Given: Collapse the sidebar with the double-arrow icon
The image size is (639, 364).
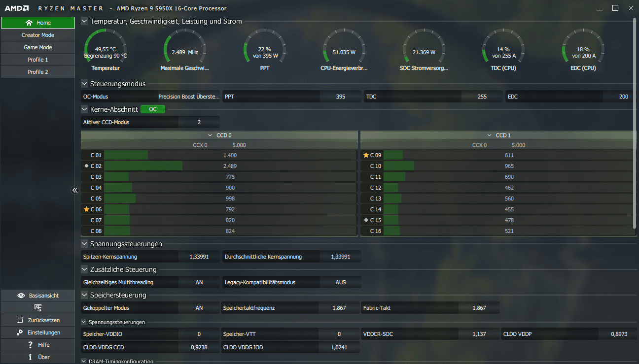Looking at the screenshot, I should (x=75, y=190).
